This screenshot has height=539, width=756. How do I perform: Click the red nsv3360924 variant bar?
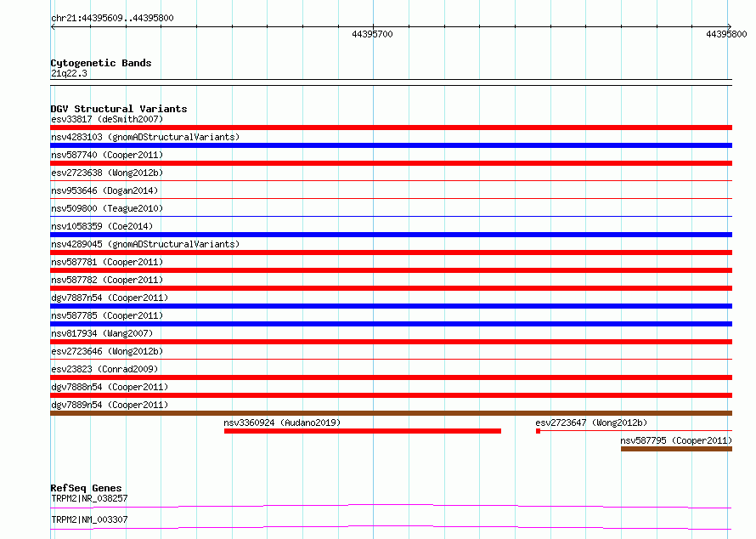tap(363, 431)
